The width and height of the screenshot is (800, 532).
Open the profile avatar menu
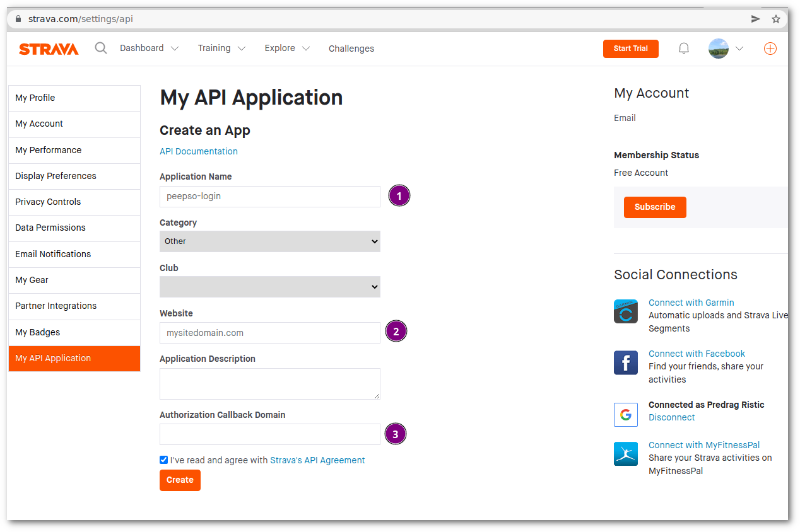tap(719, 49)
